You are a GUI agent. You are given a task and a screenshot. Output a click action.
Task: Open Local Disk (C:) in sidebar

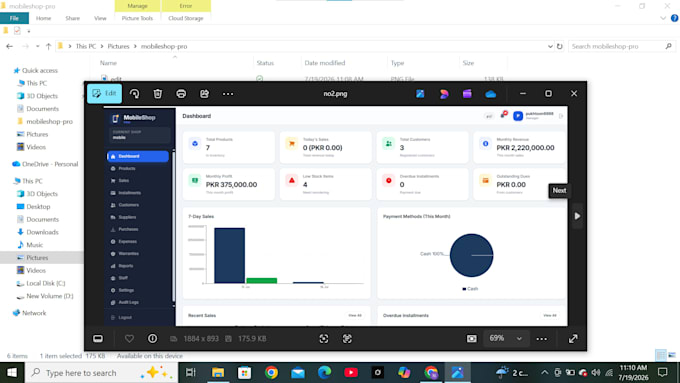pos(46,283)
